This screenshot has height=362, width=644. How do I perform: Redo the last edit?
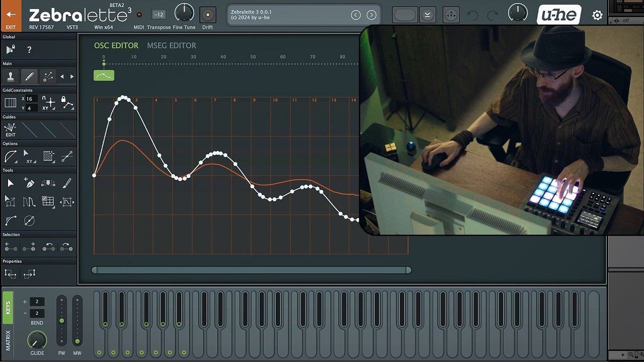(493, 15)
